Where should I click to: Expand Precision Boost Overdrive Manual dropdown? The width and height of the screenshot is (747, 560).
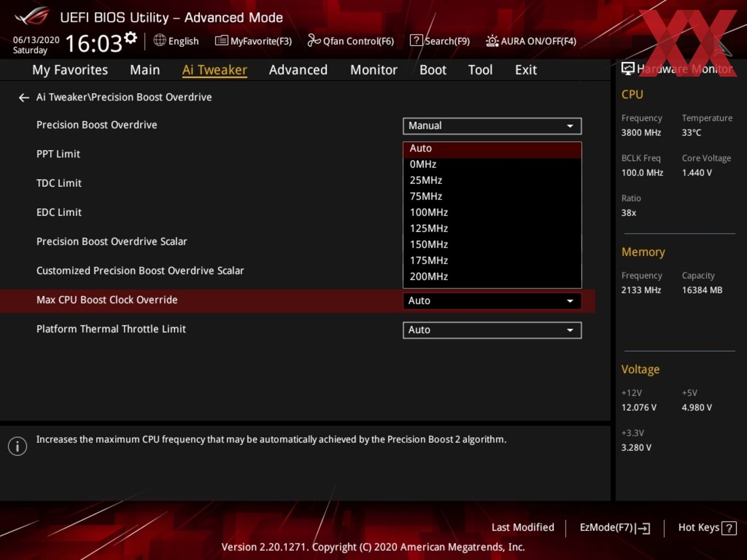click(492, 126)
